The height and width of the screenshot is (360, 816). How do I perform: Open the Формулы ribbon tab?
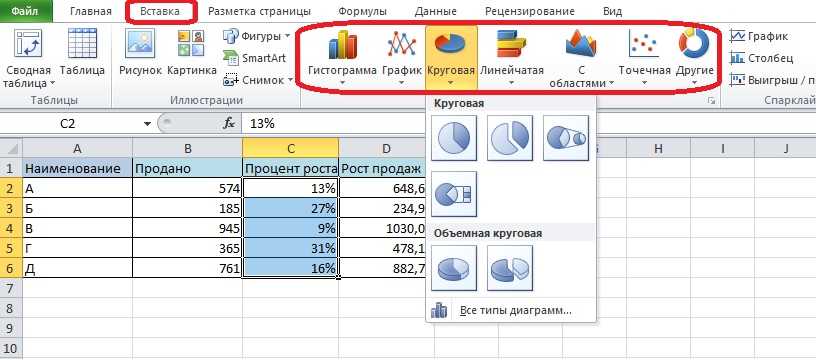click(x=362, y=11)
